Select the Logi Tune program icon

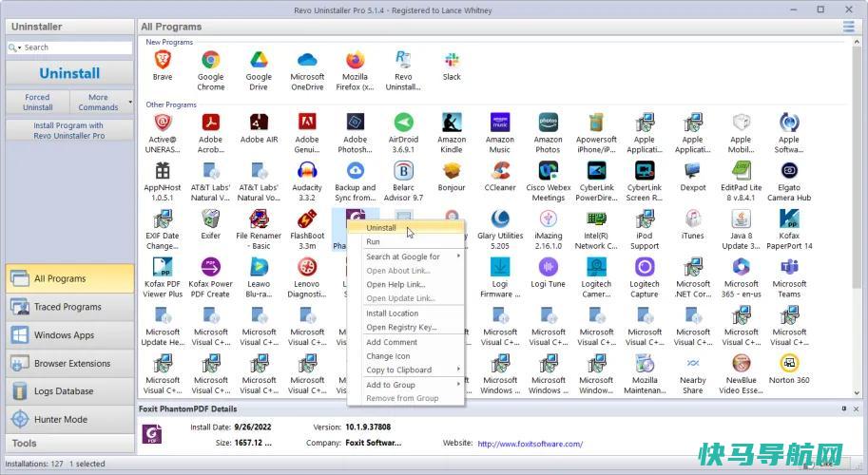point(548,267)
